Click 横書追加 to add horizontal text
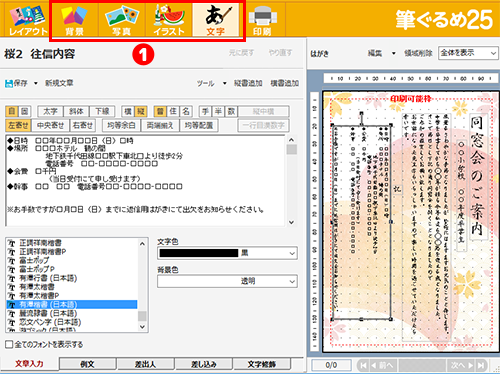Screen dimensions: 500x374 [x=285, y=83]
